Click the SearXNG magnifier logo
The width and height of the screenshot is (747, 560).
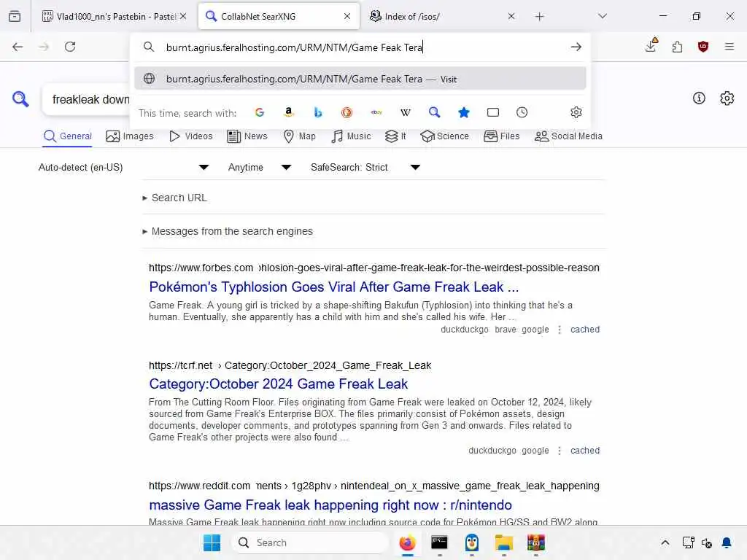20,99
